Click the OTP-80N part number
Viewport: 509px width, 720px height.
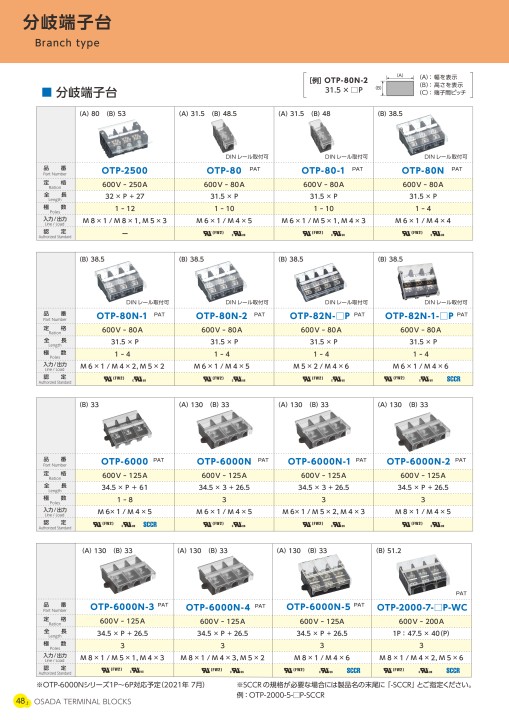(423, 170)
